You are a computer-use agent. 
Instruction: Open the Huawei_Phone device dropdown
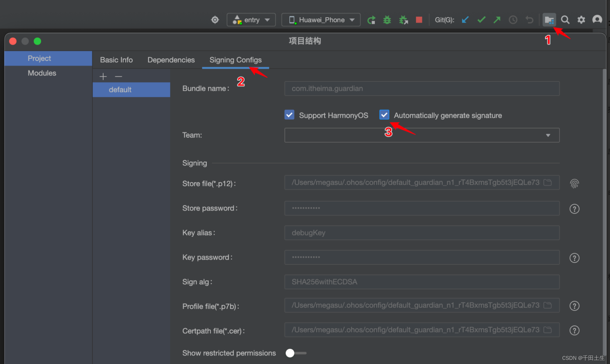[x=321, y=20]
